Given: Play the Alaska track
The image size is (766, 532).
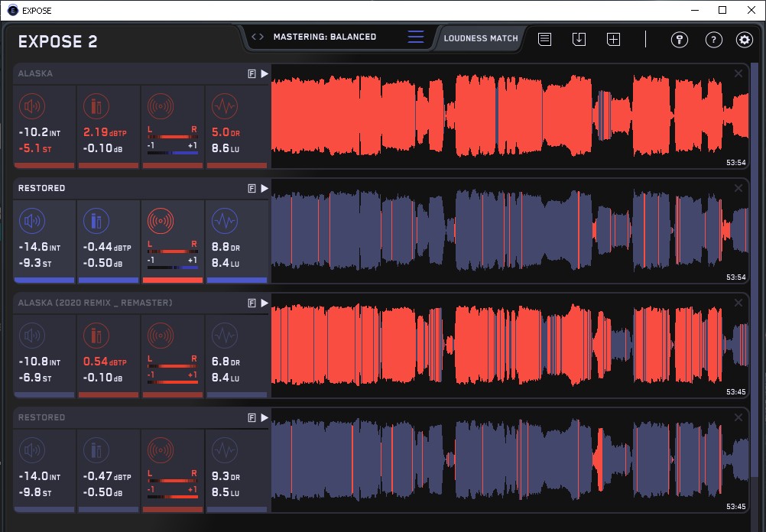Looking at the screenshot, I should tap(265, 73).
